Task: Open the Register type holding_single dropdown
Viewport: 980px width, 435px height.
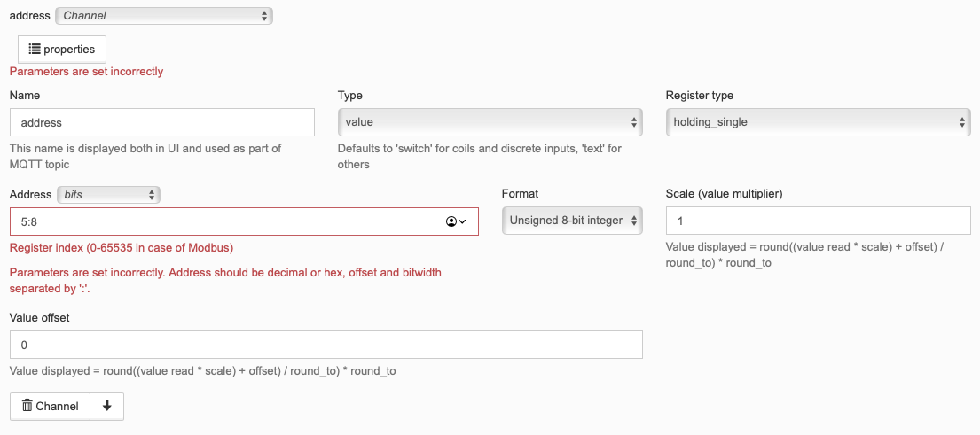Action: tap(818, 122)
